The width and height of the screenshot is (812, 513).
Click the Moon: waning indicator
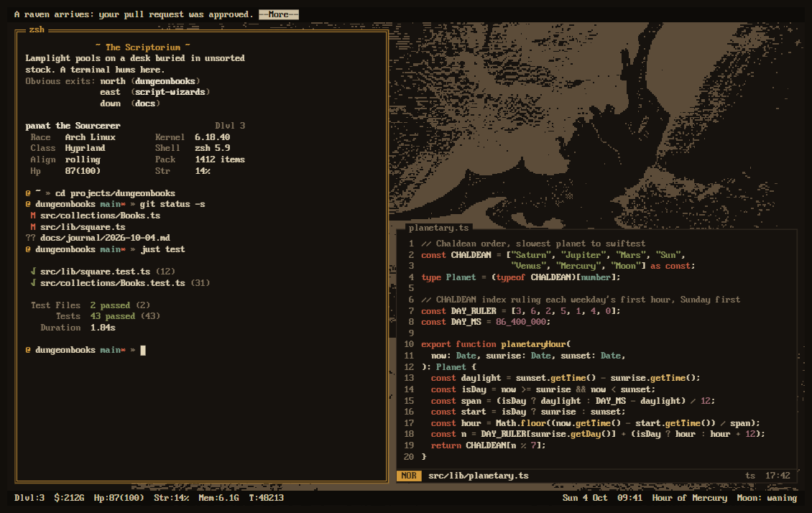coord(767,498)
